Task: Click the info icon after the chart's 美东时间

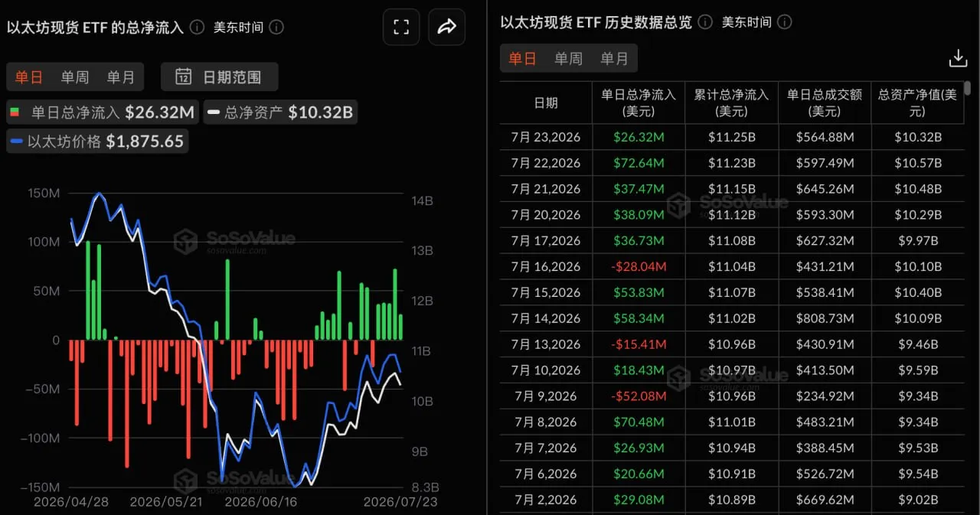Action: (x=276, y=28)
